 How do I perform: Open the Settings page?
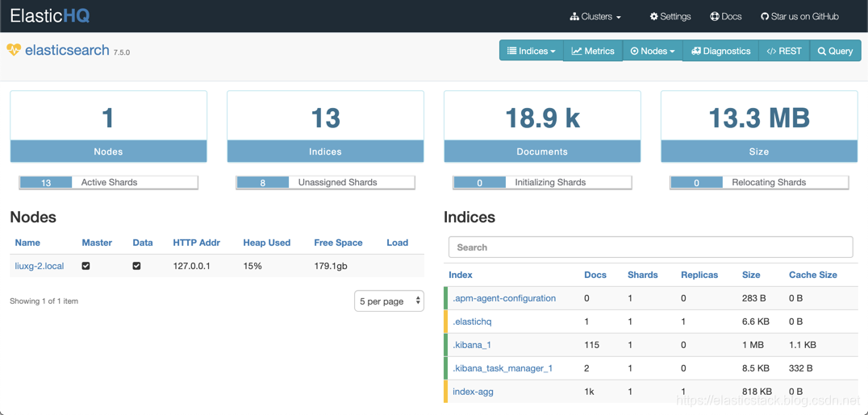click(670, 17)
